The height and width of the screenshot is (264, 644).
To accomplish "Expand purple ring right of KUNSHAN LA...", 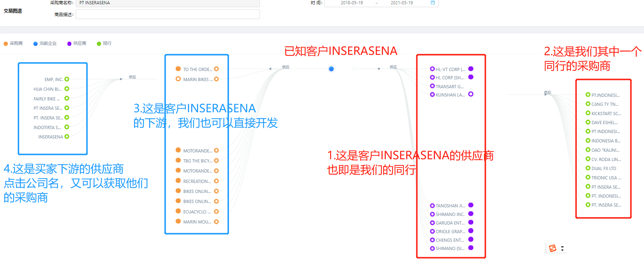I will click(x=471, y=94).
